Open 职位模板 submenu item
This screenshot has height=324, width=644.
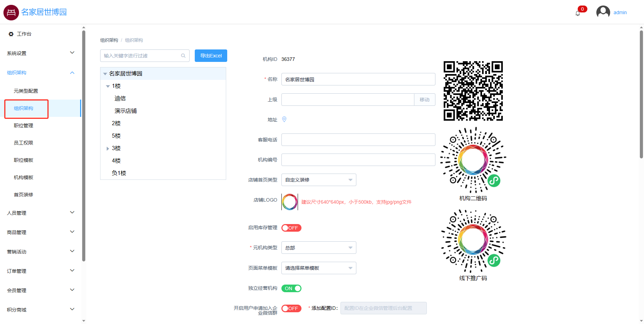[x=41, y=160]
